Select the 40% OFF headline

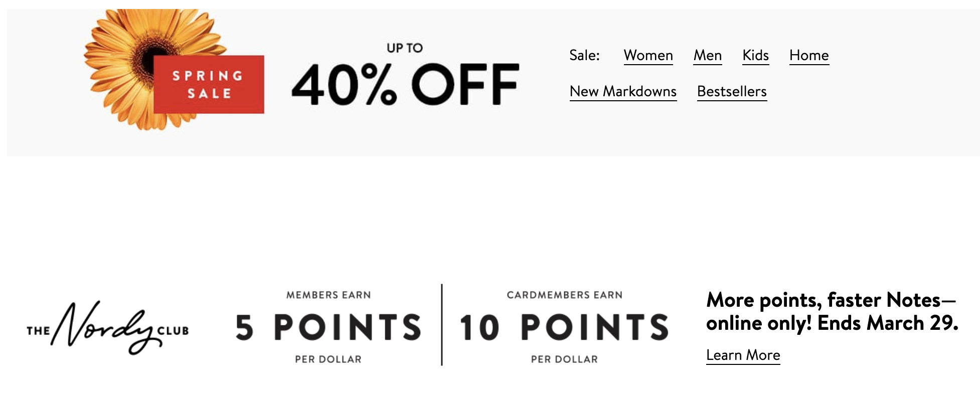405,84
